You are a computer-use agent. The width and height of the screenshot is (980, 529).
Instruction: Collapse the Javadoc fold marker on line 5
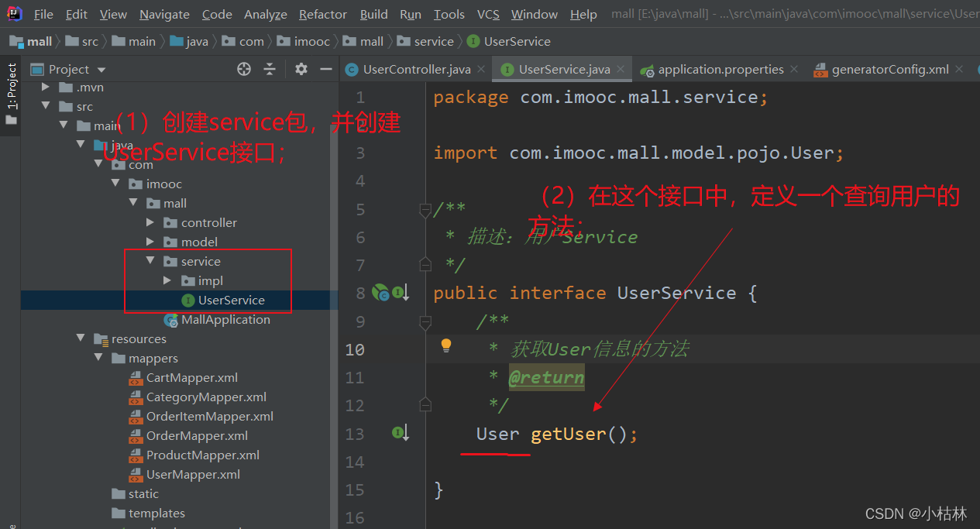coord(425,209)
